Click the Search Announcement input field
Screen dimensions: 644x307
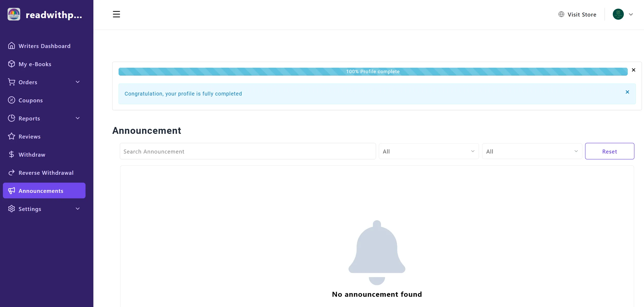(248, 151)
